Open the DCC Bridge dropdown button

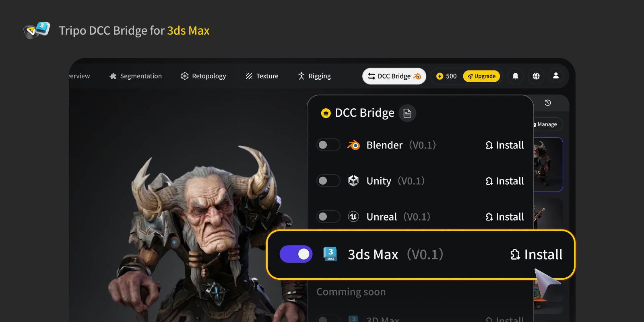(x=394, y=76)
